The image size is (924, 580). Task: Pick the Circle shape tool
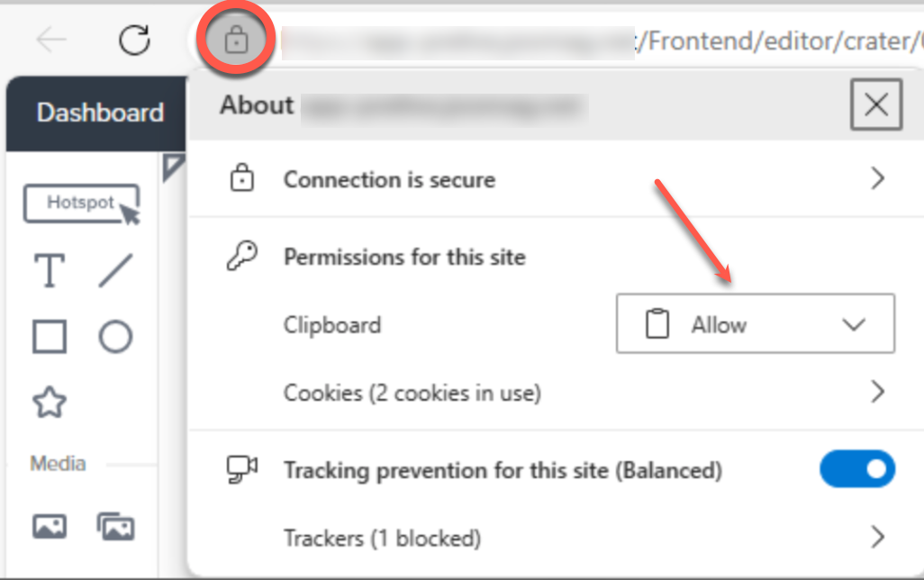point(117,337)
